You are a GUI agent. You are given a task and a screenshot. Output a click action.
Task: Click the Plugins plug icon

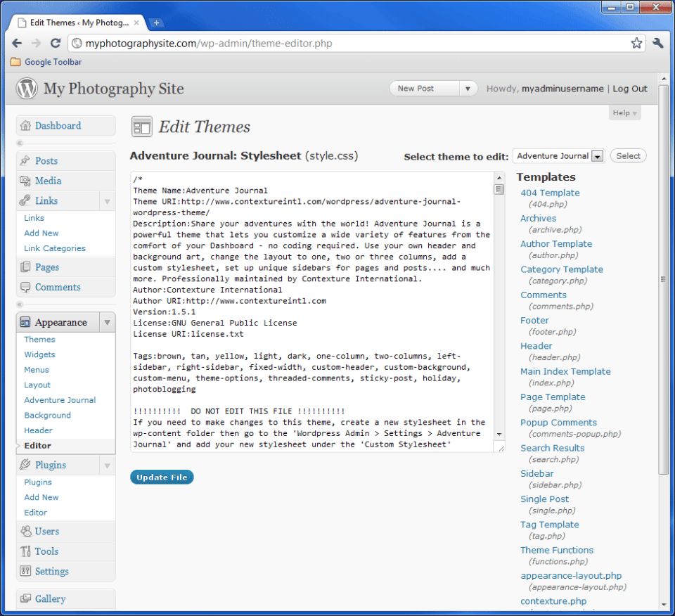coord(25,465)
